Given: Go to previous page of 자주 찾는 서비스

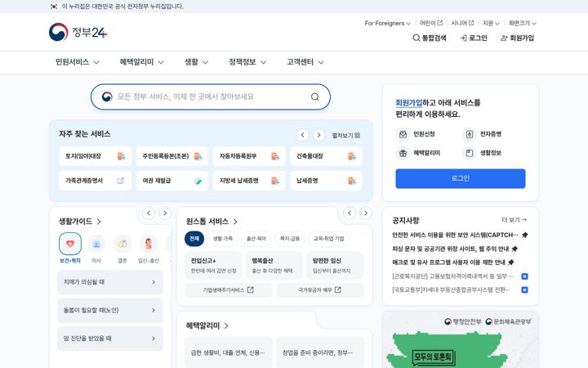Looking at the screenshot, I should [303, 135].
